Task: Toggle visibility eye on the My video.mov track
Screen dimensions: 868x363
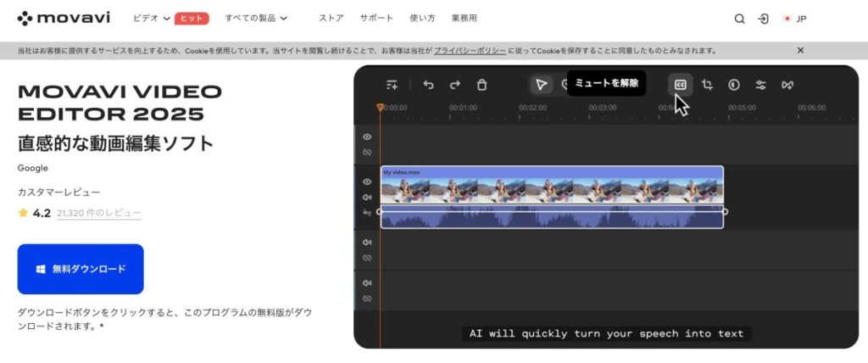Action: click(366, 181)
